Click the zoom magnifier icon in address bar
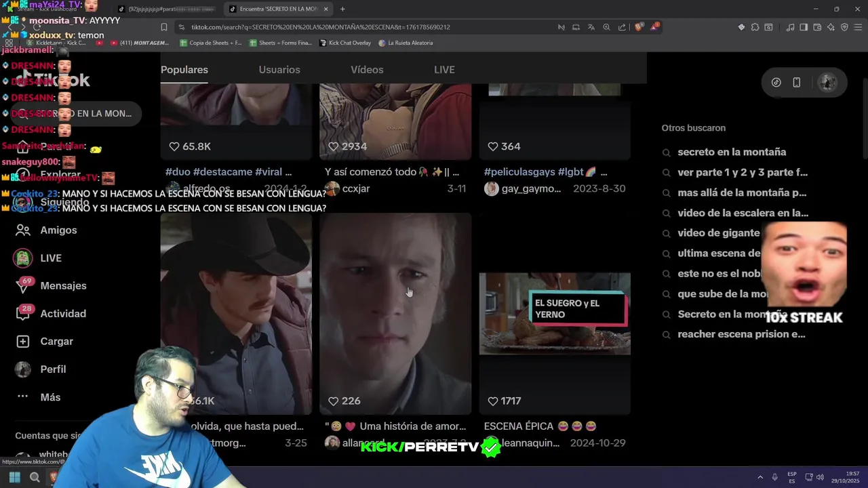The image size is (868, 488). coord(606,27)
